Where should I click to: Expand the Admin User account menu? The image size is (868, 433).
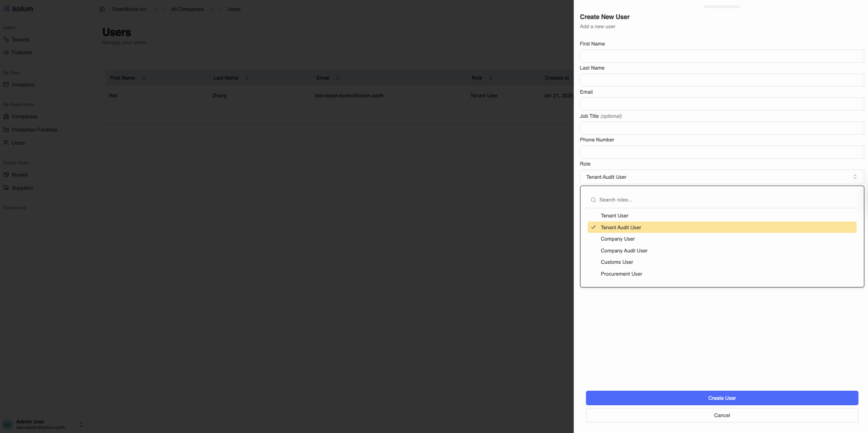[81, 424]
